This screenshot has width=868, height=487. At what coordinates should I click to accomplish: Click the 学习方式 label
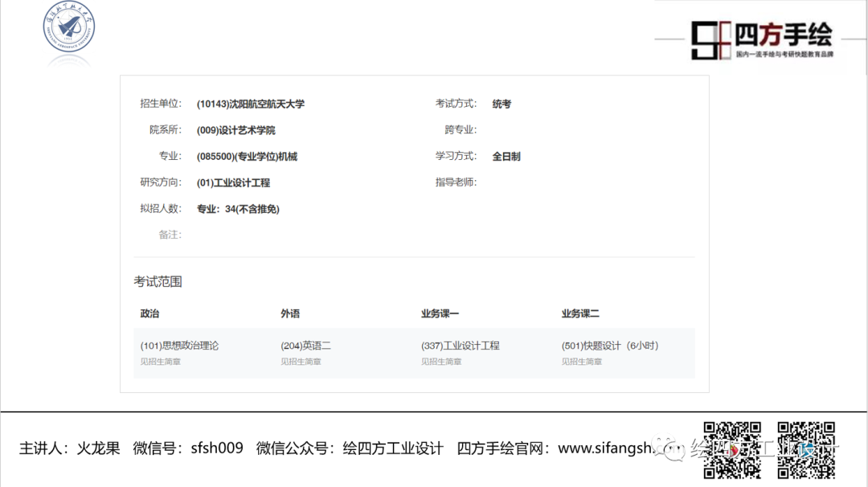[x=456, y=156]
